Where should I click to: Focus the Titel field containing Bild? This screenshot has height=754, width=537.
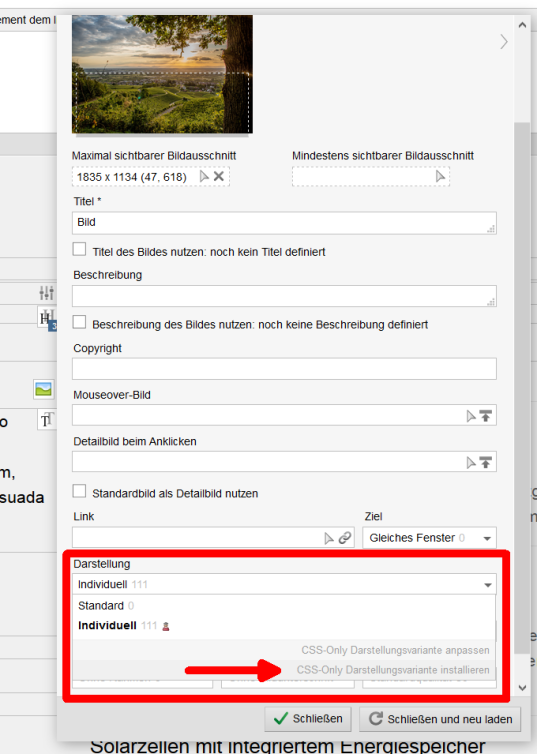click(284, 223)
